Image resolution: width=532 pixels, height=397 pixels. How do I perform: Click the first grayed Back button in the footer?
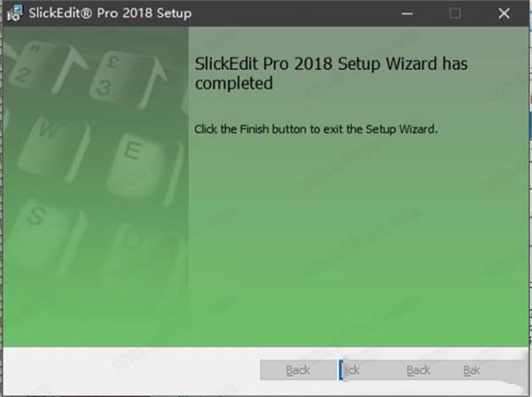[x=298, y=370]
